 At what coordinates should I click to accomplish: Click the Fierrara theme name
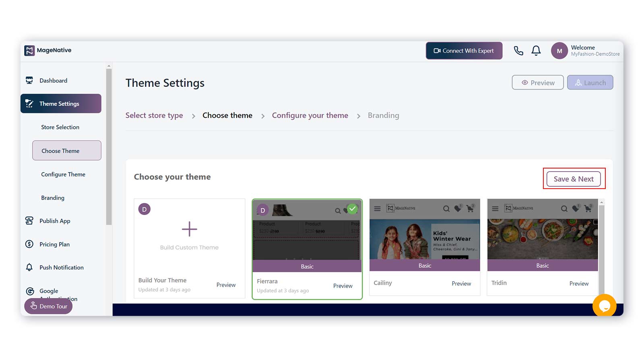(267, 281)
